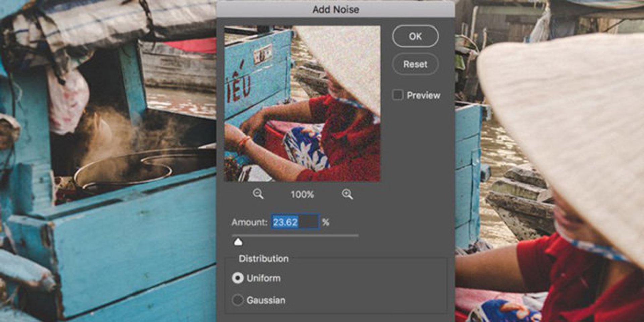Click the Amount slider handle
Image resolution: width=644 pixels, height=322 pixels.
[238, 242]
